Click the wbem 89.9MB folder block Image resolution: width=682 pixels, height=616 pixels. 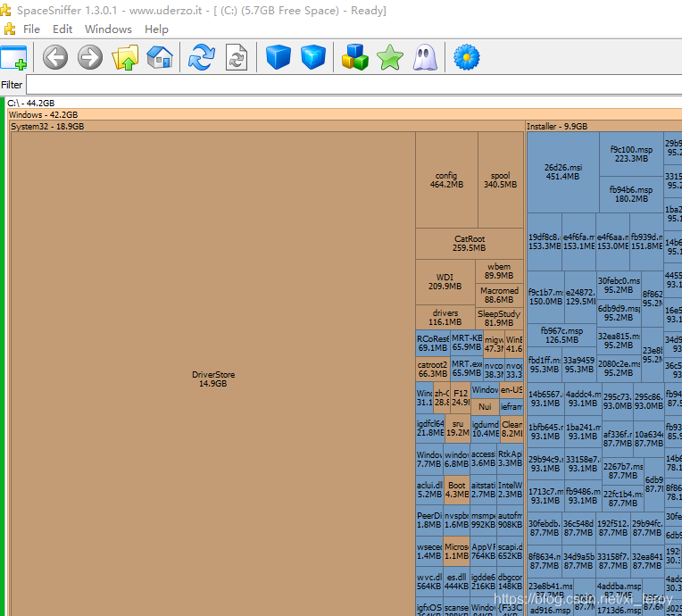coord(499,271)
